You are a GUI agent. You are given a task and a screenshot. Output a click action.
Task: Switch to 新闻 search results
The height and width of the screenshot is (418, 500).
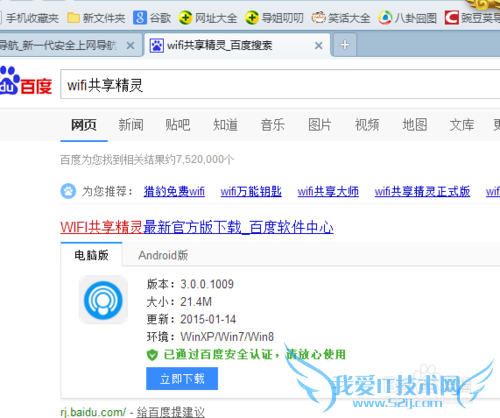point(131,125)
